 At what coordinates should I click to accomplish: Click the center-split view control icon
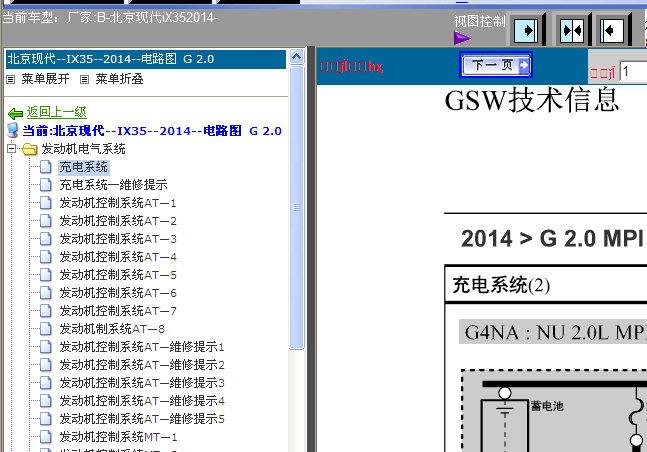[x=572, y=30]
